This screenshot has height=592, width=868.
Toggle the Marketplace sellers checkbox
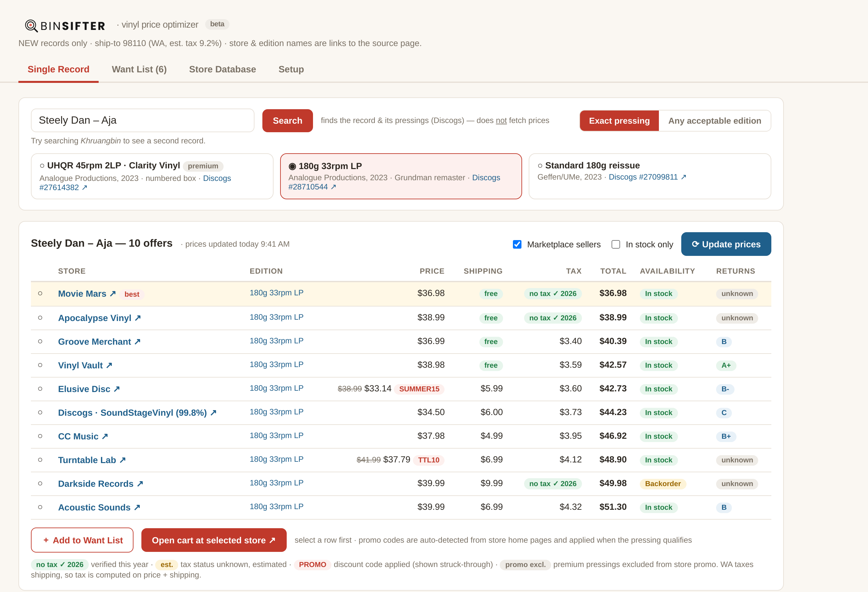coord(517,244)
